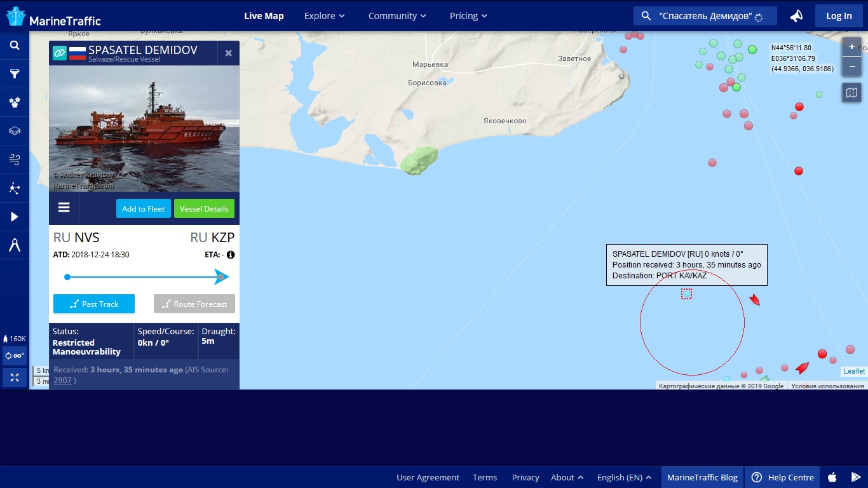Open the search icon in left sidebar
The height and width of the screenshot is (488, 868).
tap(15, 46)
